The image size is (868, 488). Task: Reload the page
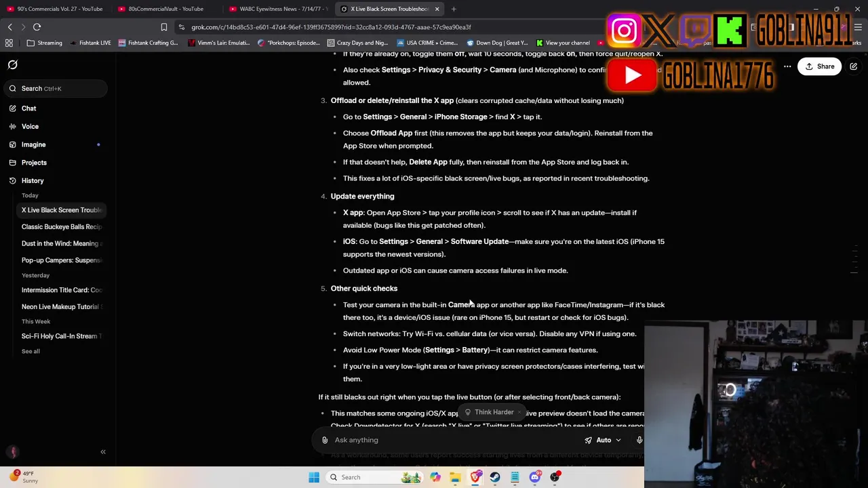pos(37,27)
